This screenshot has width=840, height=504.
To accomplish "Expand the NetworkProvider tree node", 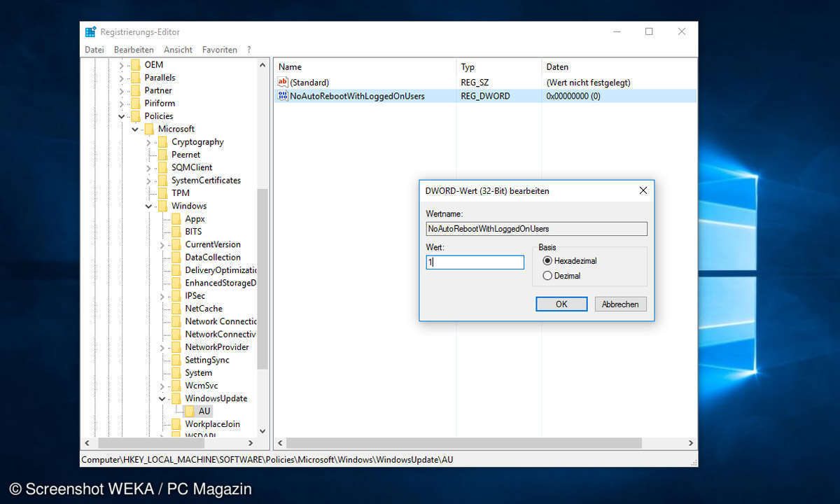I will [162, 347].
